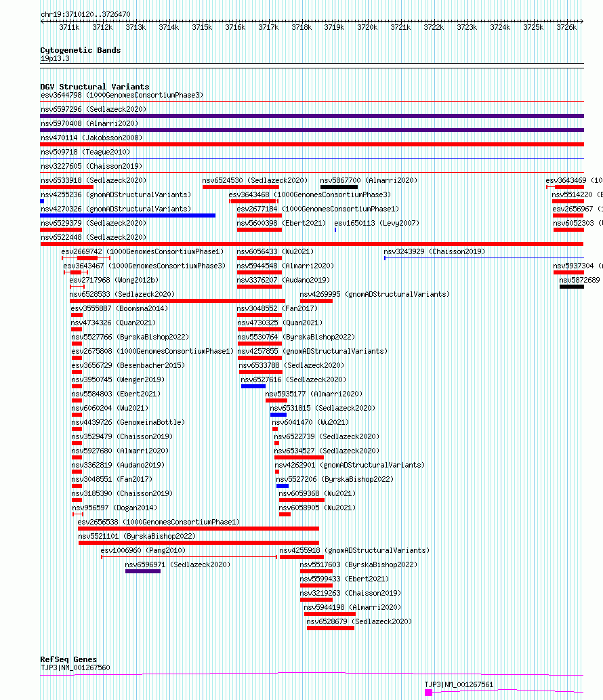Select red bar under nsv6528679
The image size is (603, 700).
(330, 629)
